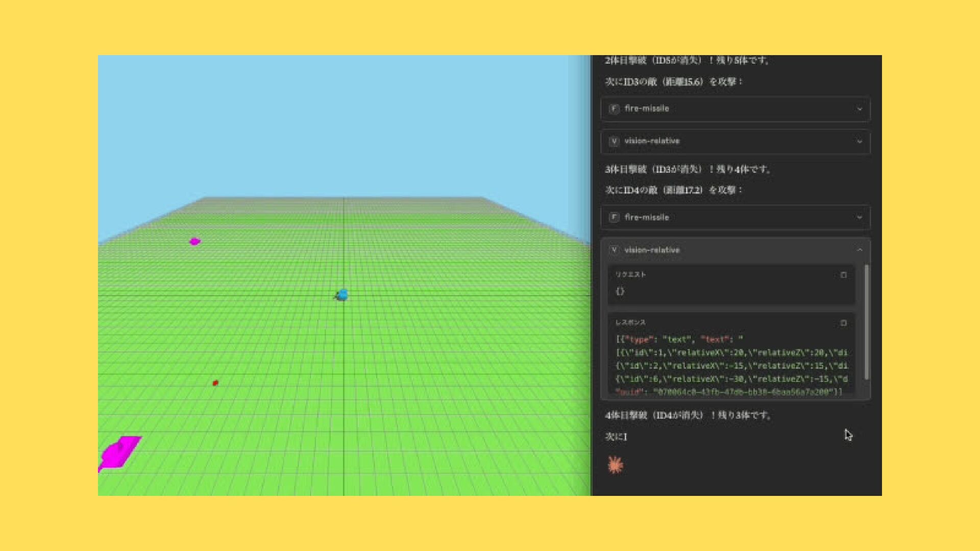980x551 pixels.
Task: Click the first fire-missile label text
Action: (646, 109)
